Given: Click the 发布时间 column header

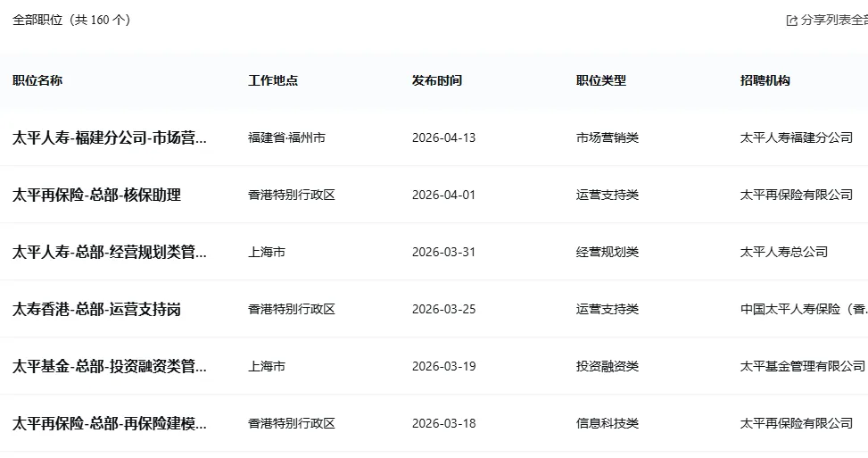Looking at the screenshot, I should click(437, 80).
